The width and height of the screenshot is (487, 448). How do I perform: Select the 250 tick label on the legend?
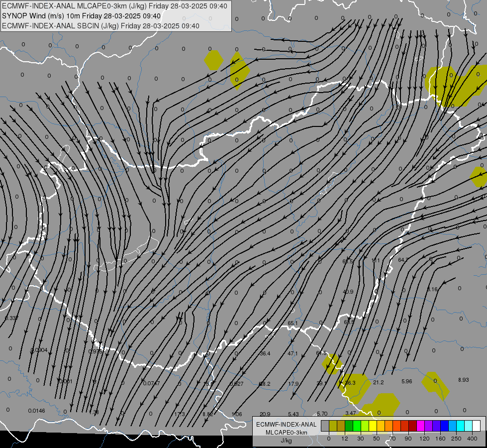pyautogui.click(x=456, y=439)
